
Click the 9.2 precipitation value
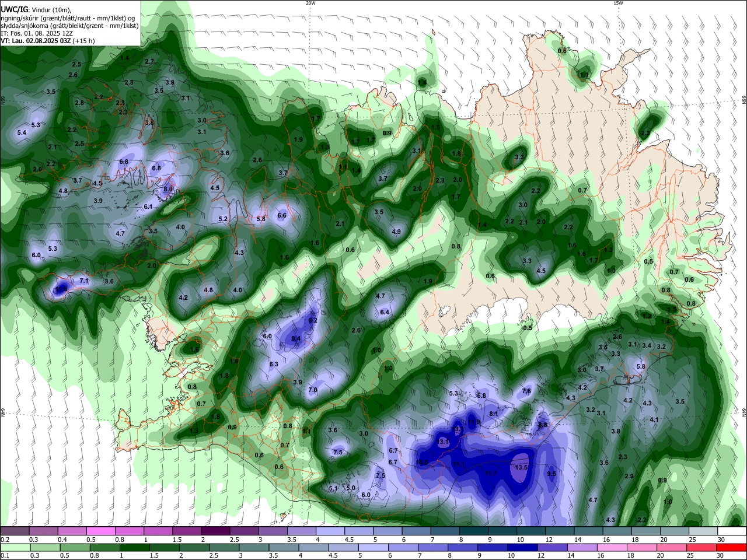point(313,320)
